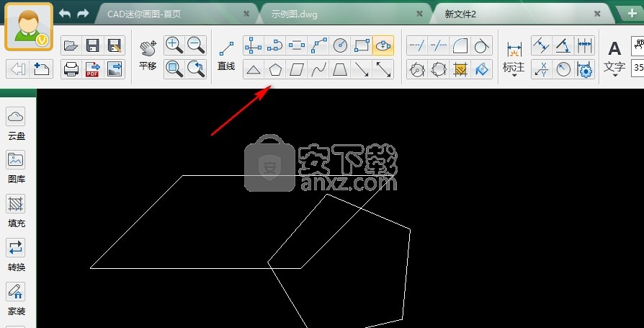Export drawing to PDF
The height and width of the screenshot is (328, 644).
click(92, 69)
